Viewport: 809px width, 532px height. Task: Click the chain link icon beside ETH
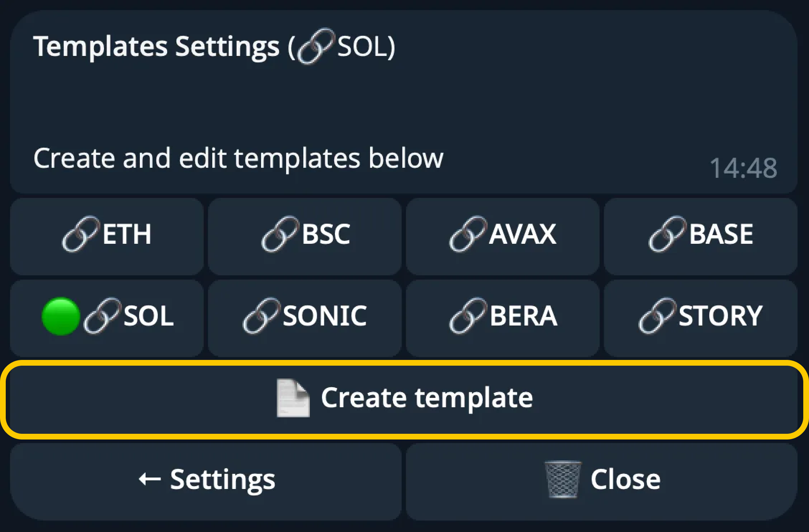click(81, 234)
